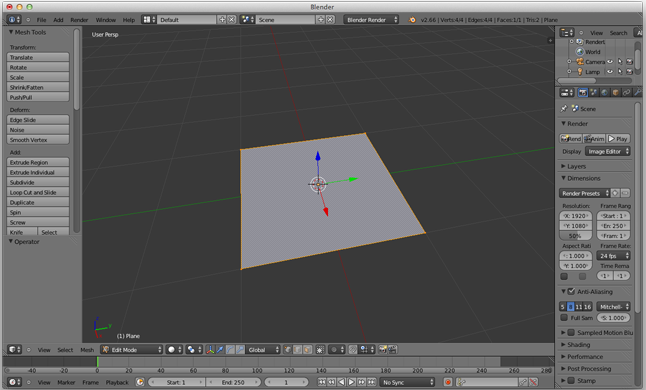Click the proportional editing icon in viewport header
646x390 pixels.
click(x=336, y=350)
